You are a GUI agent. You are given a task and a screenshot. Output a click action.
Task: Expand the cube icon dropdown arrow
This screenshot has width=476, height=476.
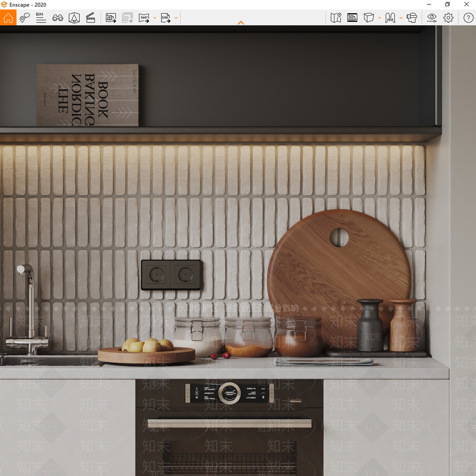(379, 18)
